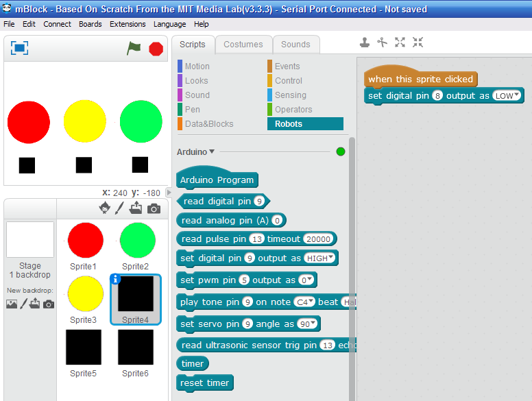Collapse the stage with the small arrow
The width and height of the screenshot is (532, 401).
point(169,193)
